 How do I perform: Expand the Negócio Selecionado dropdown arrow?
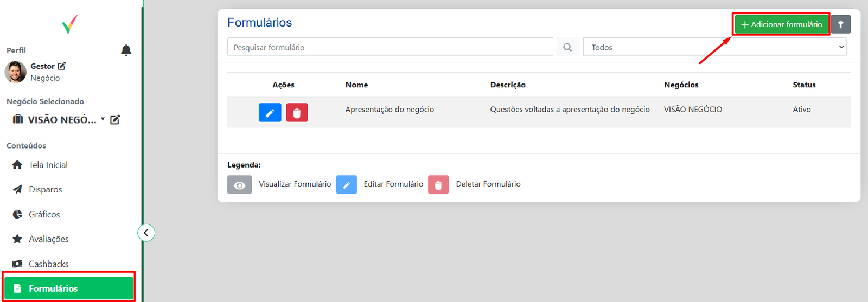tap(103, 119)
